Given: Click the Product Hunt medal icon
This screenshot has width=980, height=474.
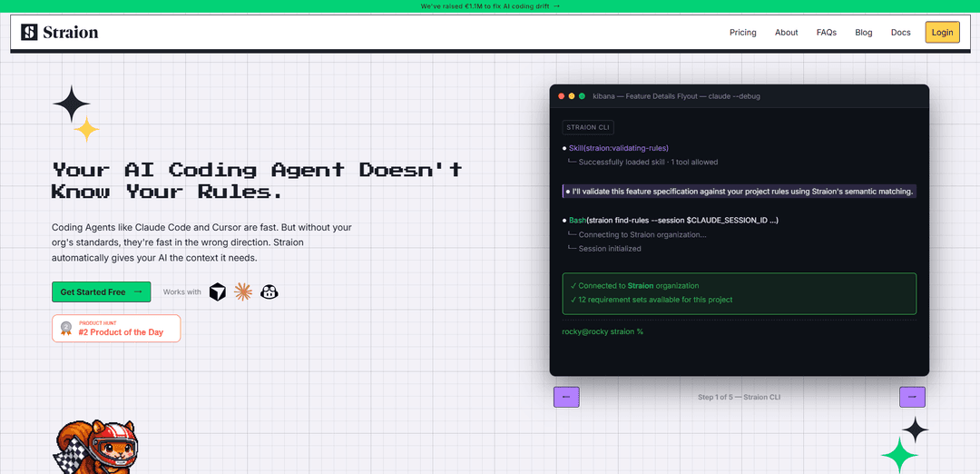Looking at the screenshot, I should point(65,328).
